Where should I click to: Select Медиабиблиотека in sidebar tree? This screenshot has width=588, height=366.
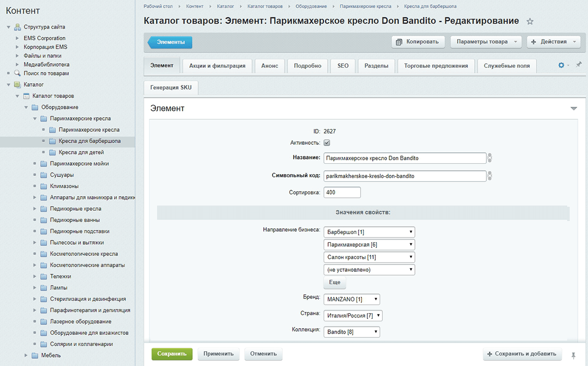click(47, 64)
